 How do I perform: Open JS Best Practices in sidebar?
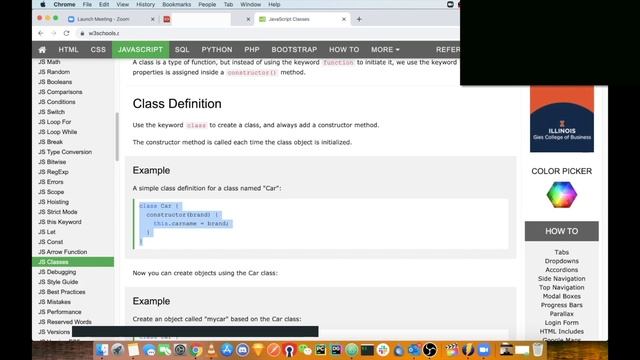click(62, 292)
